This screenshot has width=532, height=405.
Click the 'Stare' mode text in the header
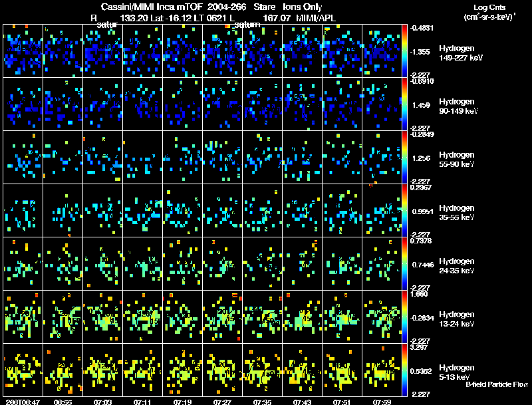click(265, 7)
